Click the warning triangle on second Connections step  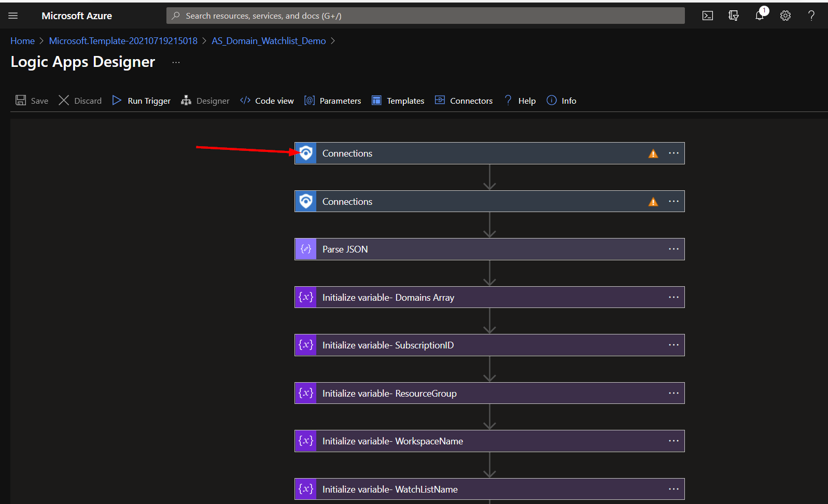tap(653, 202)
